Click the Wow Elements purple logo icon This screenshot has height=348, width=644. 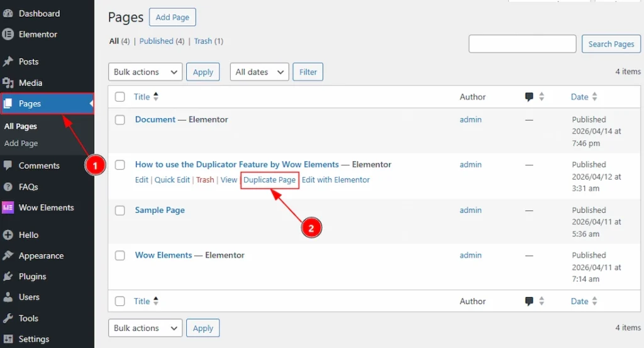8,208
